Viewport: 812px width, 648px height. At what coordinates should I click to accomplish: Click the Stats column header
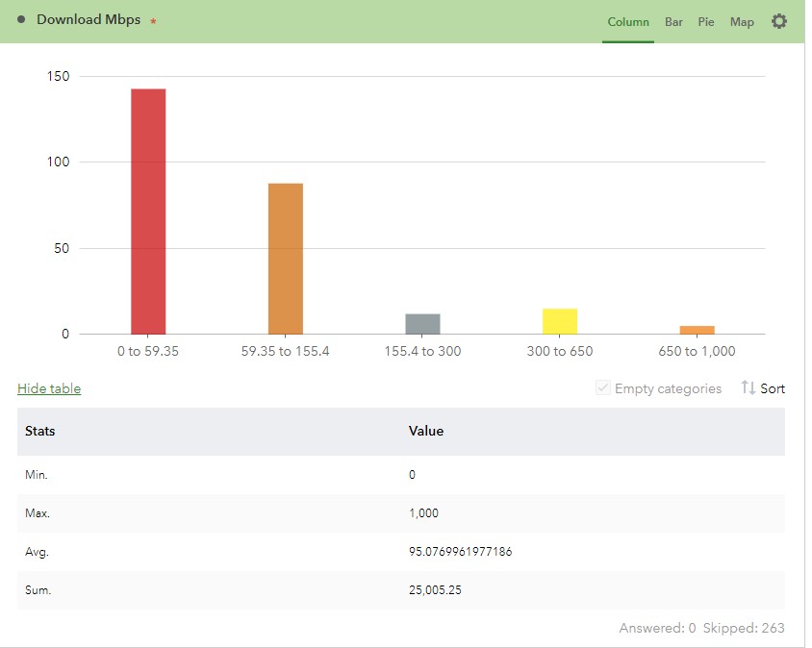[39, 431]
